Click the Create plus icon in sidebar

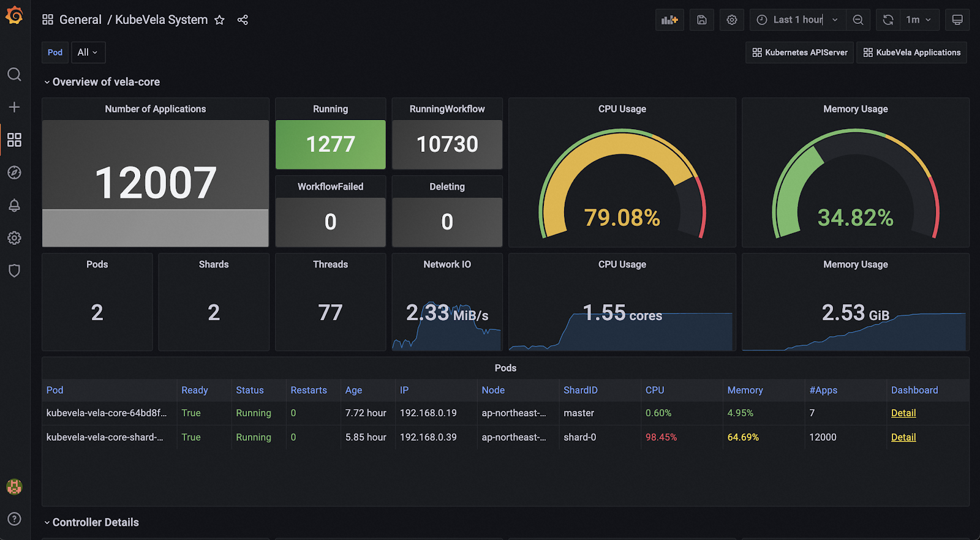(14, 107)
